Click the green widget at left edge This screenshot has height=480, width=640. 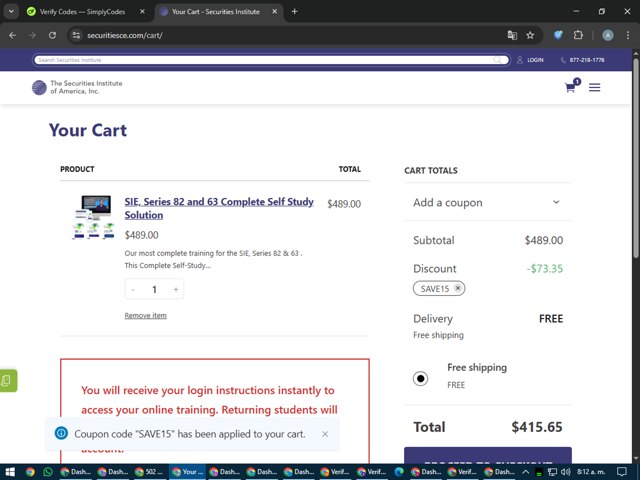tap(8, 380)
